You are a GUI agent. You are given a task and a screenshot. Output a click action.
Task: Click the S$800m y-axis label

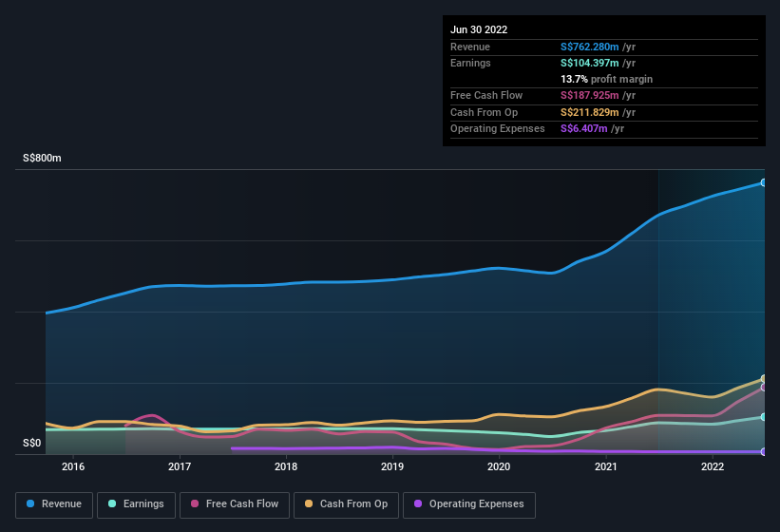[x=42, y=159]
